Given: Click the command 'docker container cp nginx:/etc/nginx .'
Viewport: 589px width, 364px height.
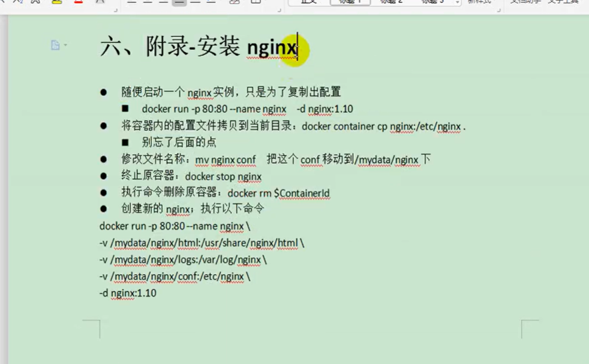Looking at the screenshot, I should [383, 127].
